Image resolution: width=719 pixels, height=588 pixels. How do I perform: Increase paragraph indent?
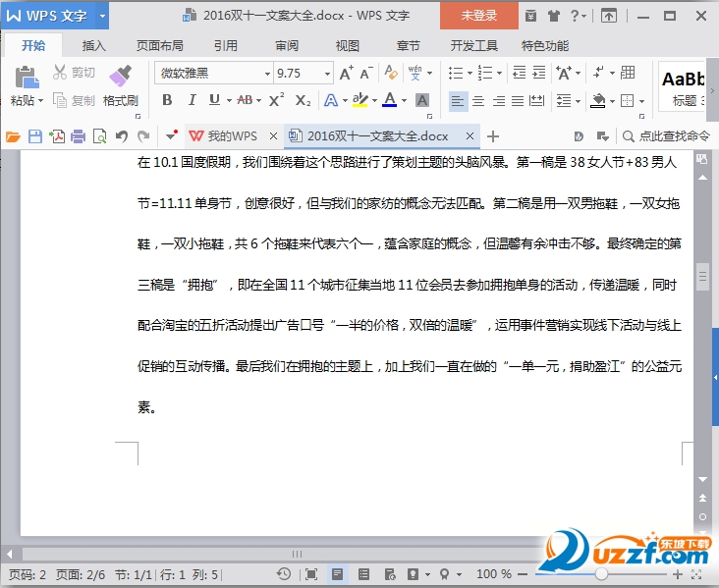(538, 73)
